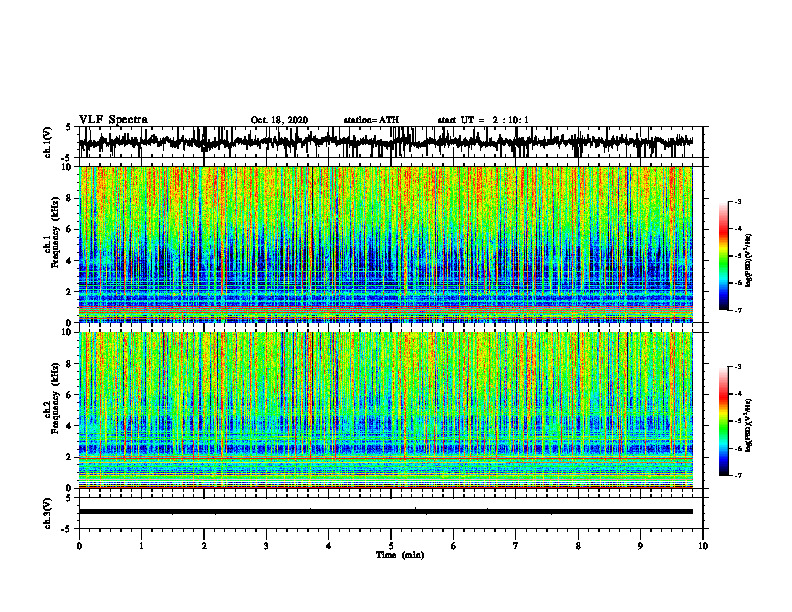Click the "6" kHz tick on ch.2 frequency axis
This screenshot has height=612, width=792.
pyautogui.click(x=69, y=395)
